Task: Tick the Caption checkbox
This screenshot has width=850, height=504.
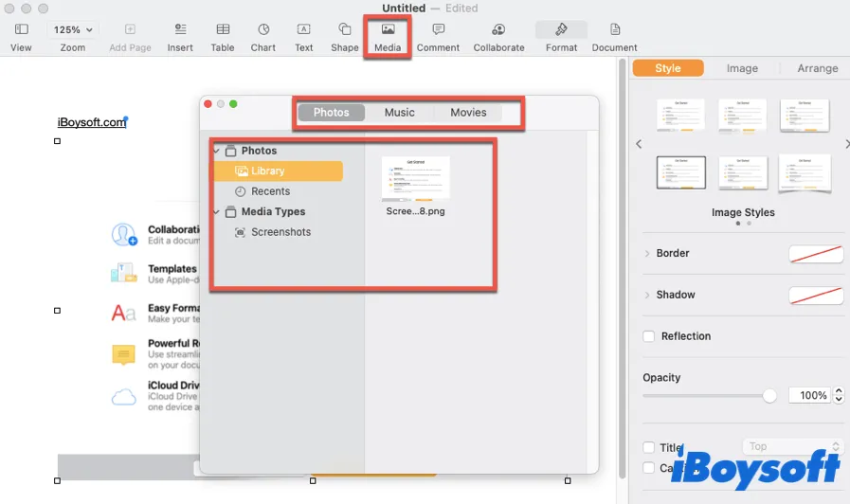Action: click(649, 468)
